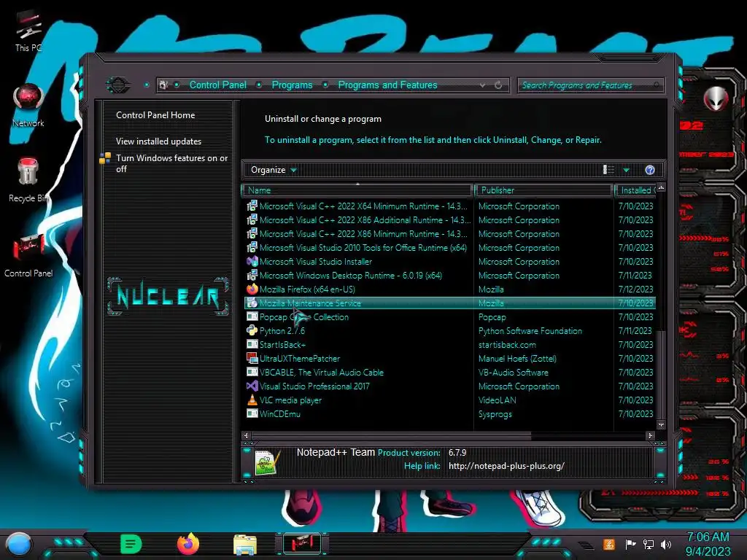This screenshot has height=560, width=747.
Task: Open the Organize dropdown menu
Action: coord(274,170)
